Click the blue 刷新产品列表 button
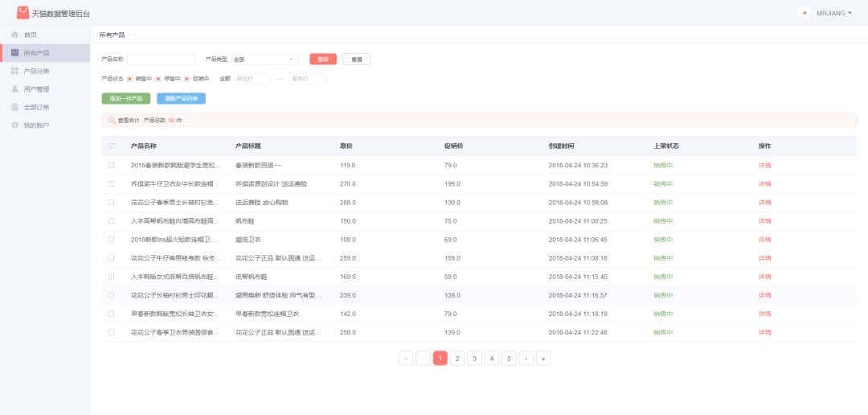 [182, 99]
